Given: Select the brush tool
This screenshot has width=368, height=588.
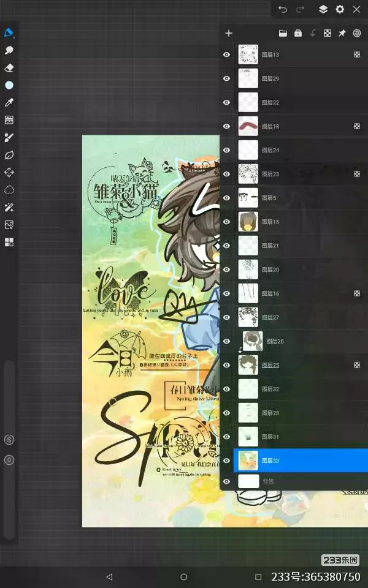Looking at the screenshot, I should point(9,32).
